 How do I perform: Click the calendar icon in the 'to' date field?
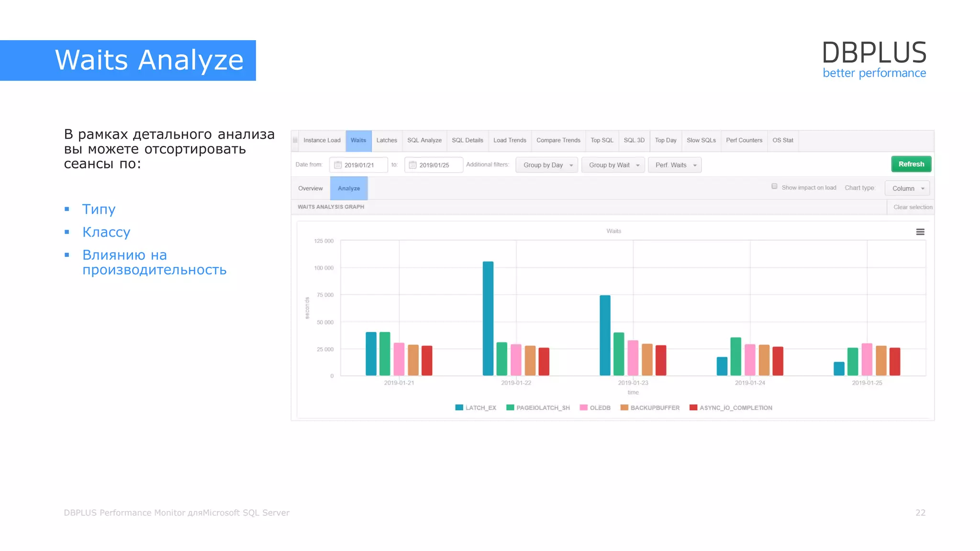(x=412, y=165)
